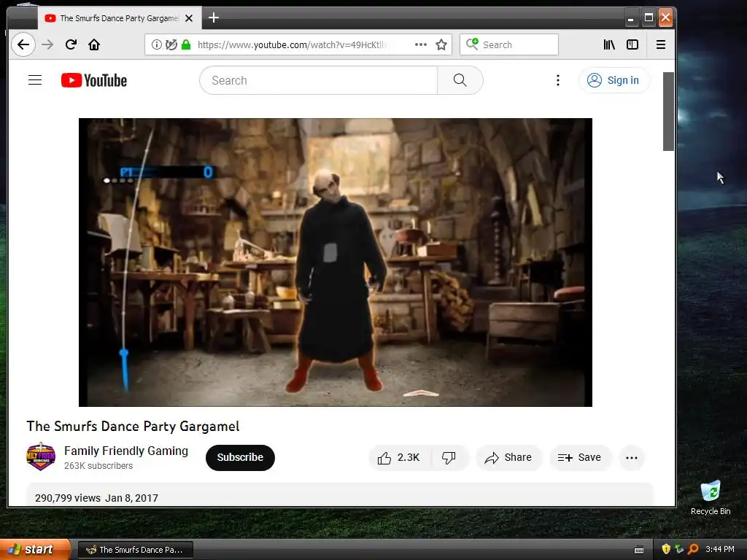Open more actions ellipsis beside Save
Viewport: 747px width, 560px height.
coord(632,458)
